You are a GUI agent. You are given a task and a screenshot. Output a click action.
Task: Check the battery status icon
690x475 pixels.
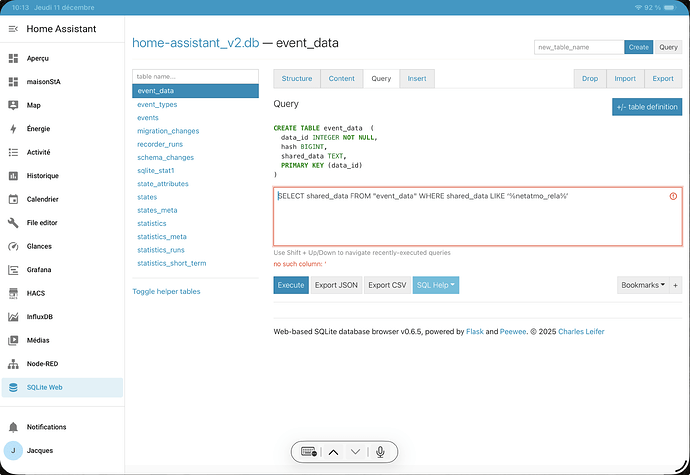coord(669,7)
